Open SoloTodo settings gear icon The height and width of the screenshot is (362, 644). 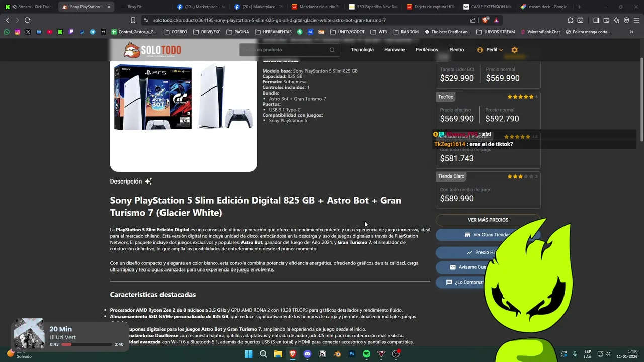[514, 50]
